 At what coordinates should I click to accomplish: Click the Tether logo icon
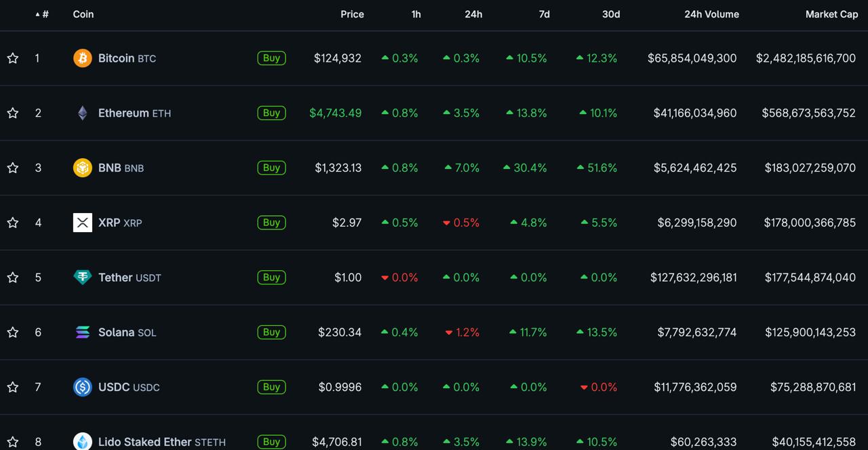(82, 277)
